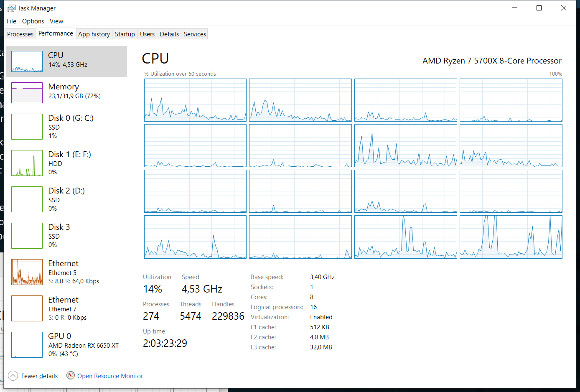Click the first logical processor graph
The image size is (580, 392).
pos(195,100)
